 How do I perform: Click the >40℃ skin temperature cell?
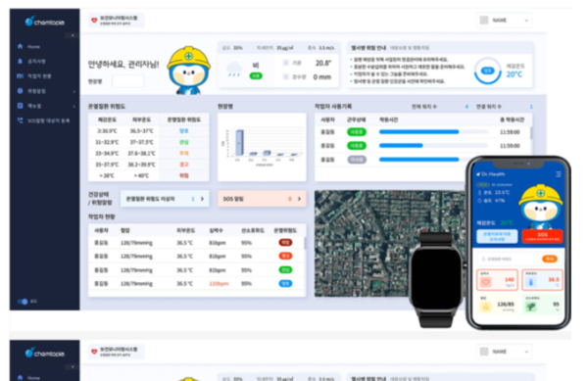[x=141, y=175]
